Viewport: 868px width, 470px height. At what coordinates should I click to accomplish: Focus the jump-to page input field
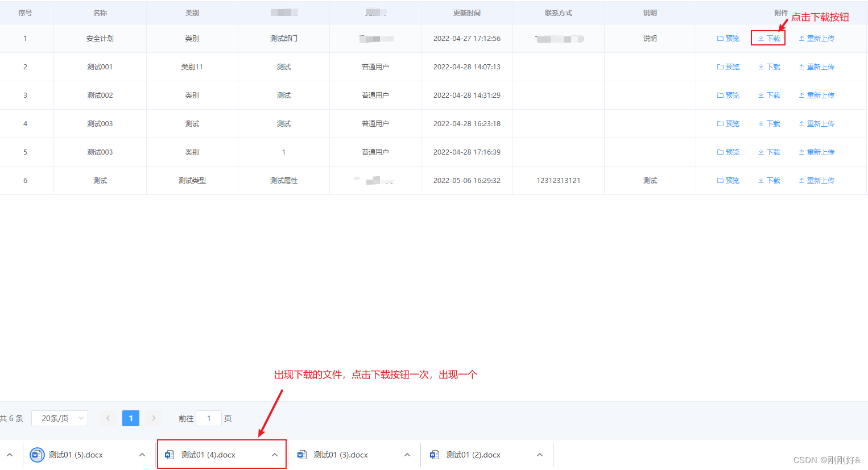pyautogui.click(x=209, y=418)
